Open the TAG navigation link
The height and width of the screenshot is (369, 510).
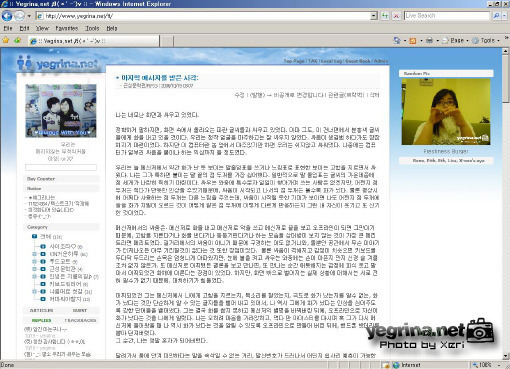coord(313,61)
